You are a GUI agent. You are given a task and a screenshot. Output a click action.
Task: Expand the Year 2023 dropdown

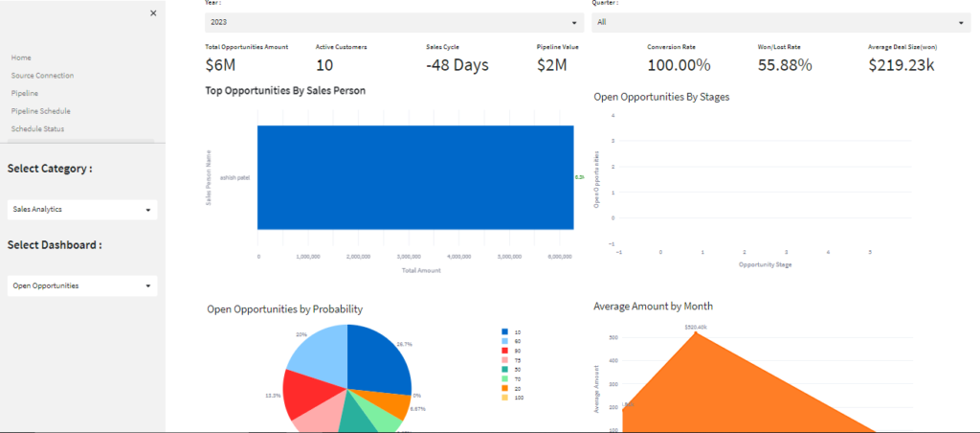(393, 22)
